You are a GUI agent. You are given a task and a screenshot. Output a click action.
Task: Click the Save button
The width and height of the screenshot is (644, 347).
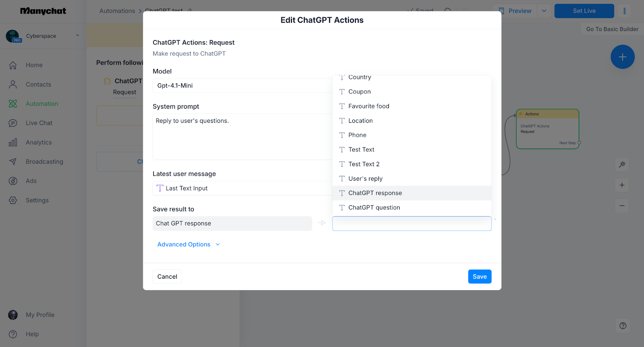[x=479, y=277]
